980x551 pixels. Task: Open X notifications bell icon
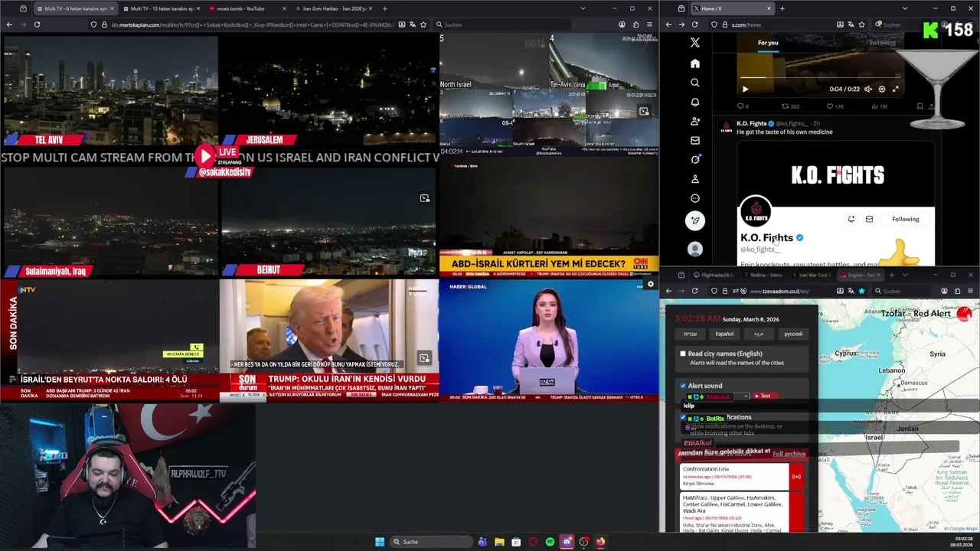pyautogui.click(x=695, y=102)
